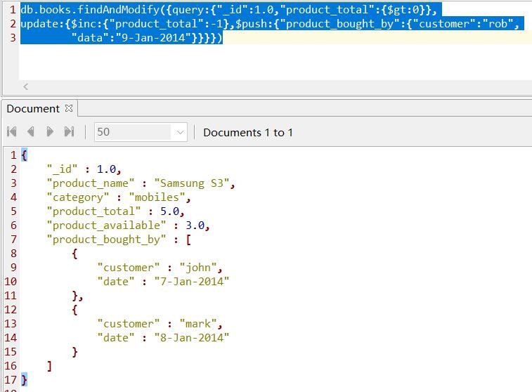532x392 pixels.
Task: Click line number 10 in result gutter
Action: point(10,282)
